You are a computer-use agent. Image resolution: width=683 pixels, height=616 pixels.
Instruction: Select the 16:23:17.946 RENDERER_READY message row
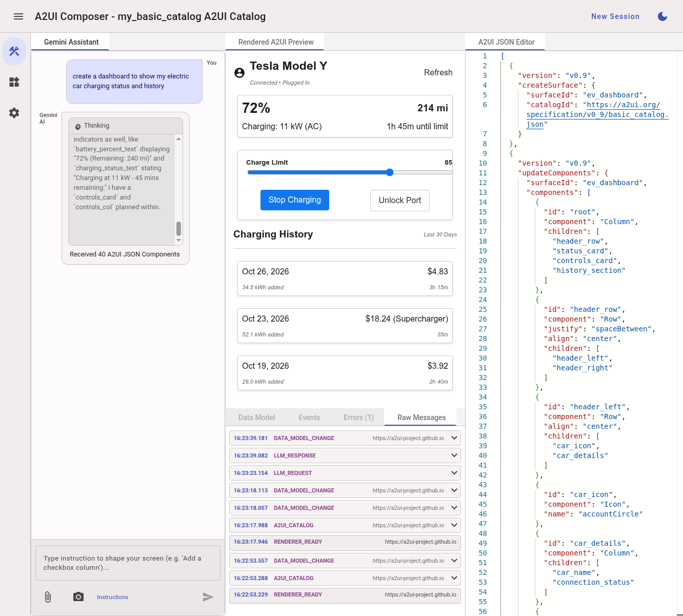pos(345,543)
